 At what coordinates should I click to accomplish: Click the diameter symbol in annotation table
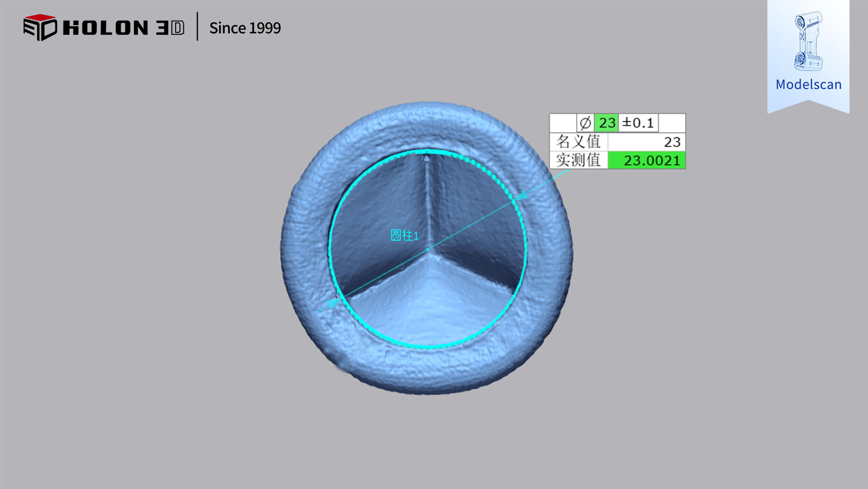coord(585,123)
